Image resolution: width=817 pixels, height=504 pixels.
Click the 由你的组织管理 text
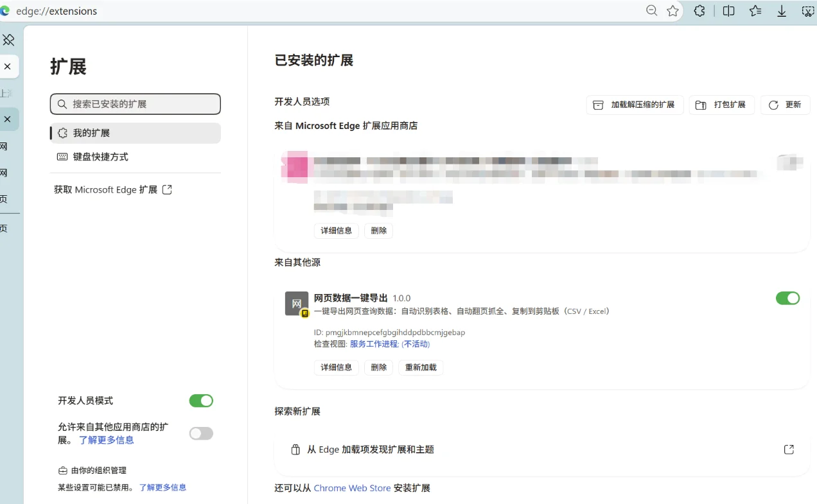[99, 471]
